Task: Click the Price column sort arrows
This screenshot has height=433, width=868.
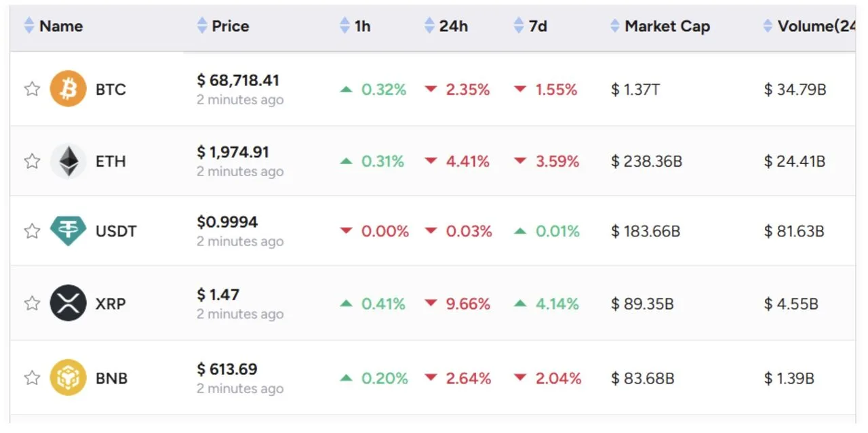Action: click(203, 25)
